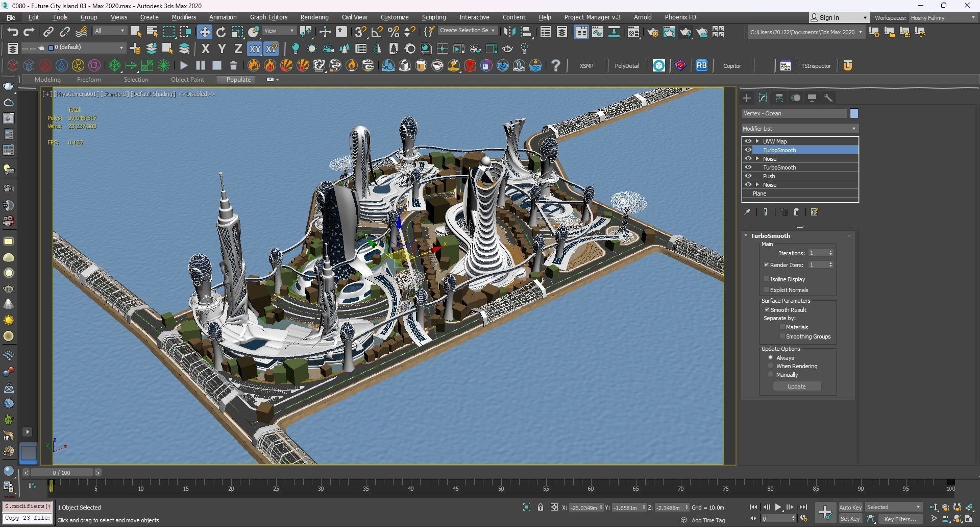
Task: Click Remove modifier trash icon
Action: click(x=796, y=212)
